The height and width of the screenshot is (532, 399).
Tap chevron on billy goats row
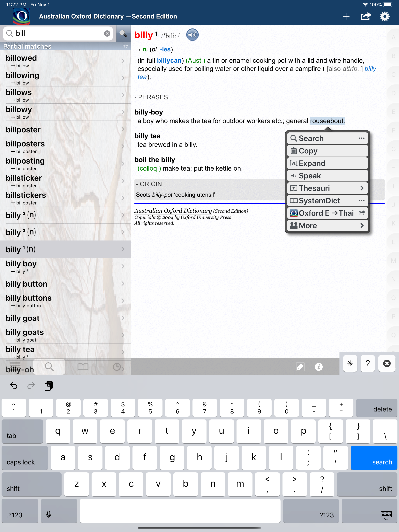tap(123, 335)
